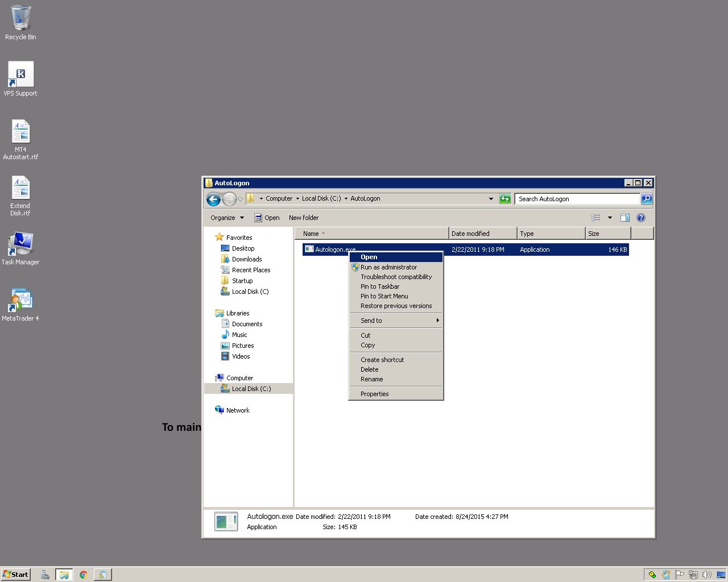Select the Recycle Bin desktop icon

pyautogui.click(x=20, y=18)
